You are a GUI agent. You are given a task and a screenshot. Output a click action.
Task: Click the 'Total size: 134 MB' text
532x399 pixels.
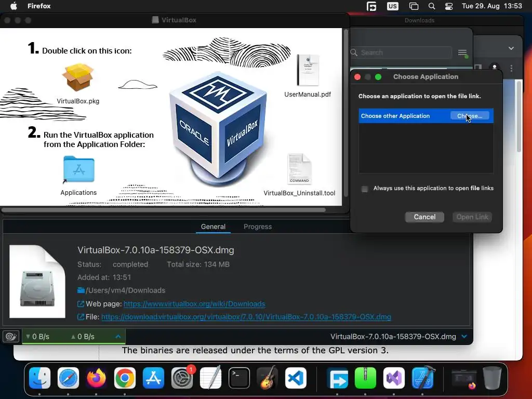tap(198, 264)
